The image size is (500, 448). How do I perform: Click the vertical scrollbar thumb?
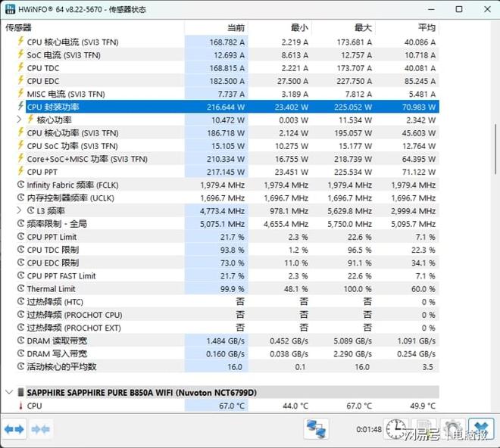495,149
